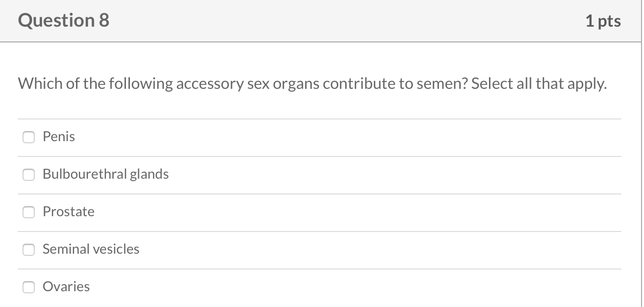Click the 'Select all that apply.' instruction
The height and width of the screenshot is (307, 644).
pos(538,84)
